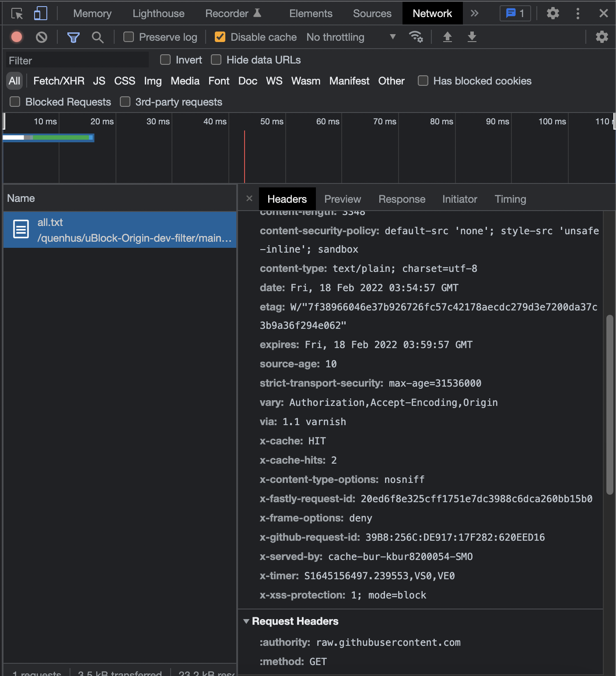Viewport: 616px width, 676px height.
Task: Select the x-cache: HIT header line
Action: (x=293, y=441)
